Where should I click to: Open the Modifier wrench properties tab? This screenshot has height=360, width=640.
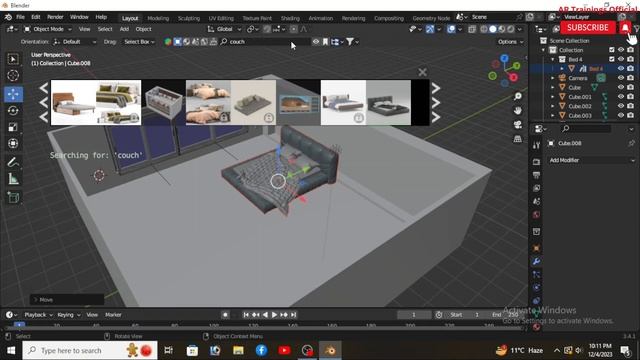[536, 261]
